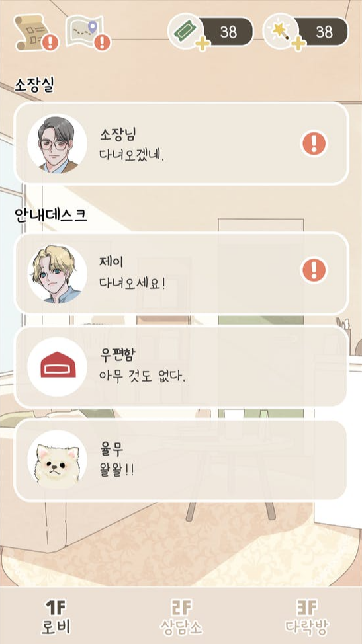Viewport: 362px width, 644px height.
Task: Tap the red mailbox icon
Action: coord(58,366)
